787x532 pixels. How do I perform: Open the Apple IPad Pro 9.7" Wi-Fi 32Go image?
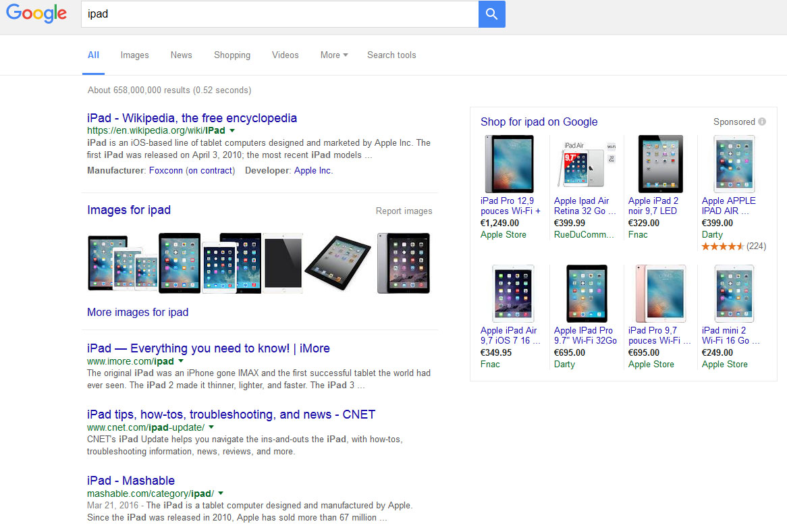coord(587,294)
